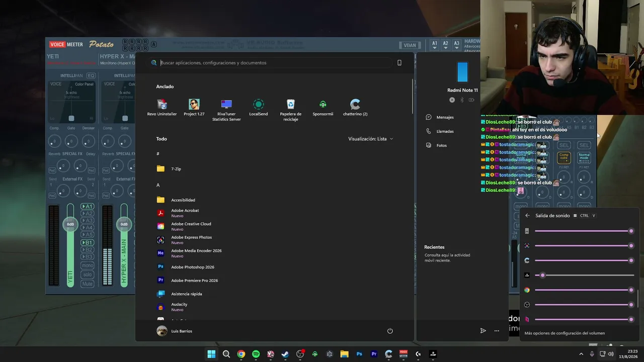Toggle A1 bus on YETI strip
This screenshot has height=362, width=644.
point(88,207)
